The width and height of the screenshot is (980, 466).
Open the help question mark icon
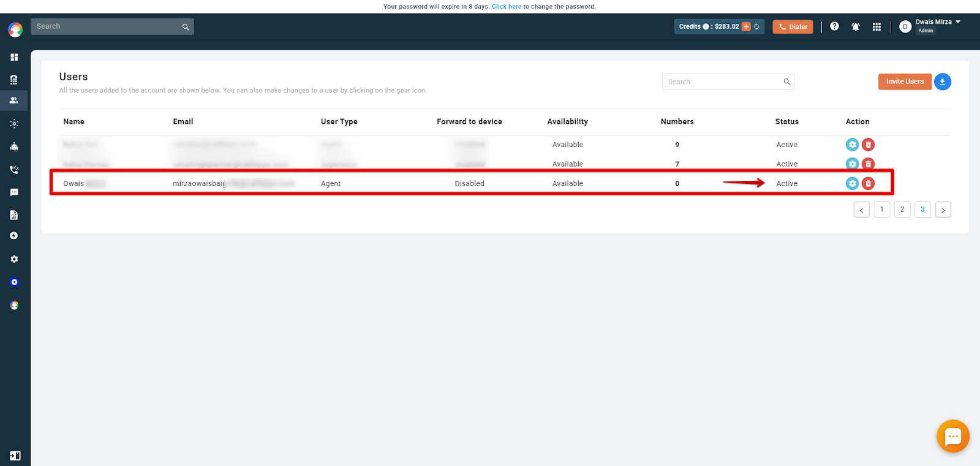[x=834, y=26]
